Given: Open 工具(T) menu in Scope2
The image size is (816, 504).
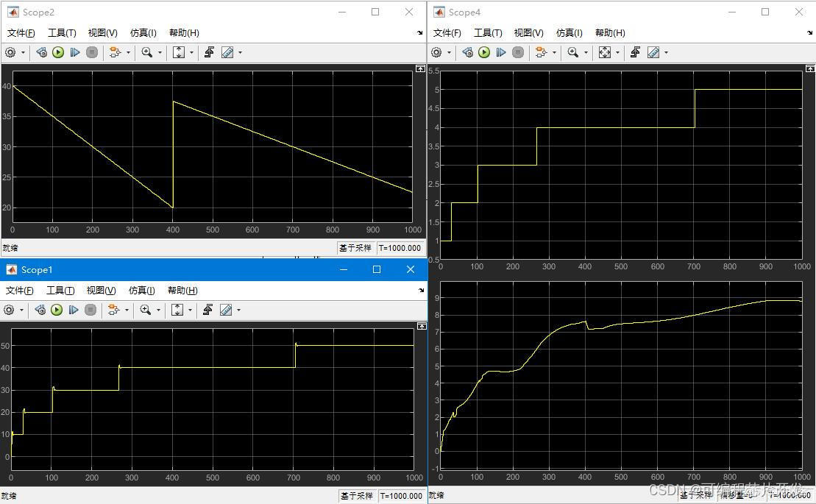Looking at the screenshot, I should click(62, 33).
